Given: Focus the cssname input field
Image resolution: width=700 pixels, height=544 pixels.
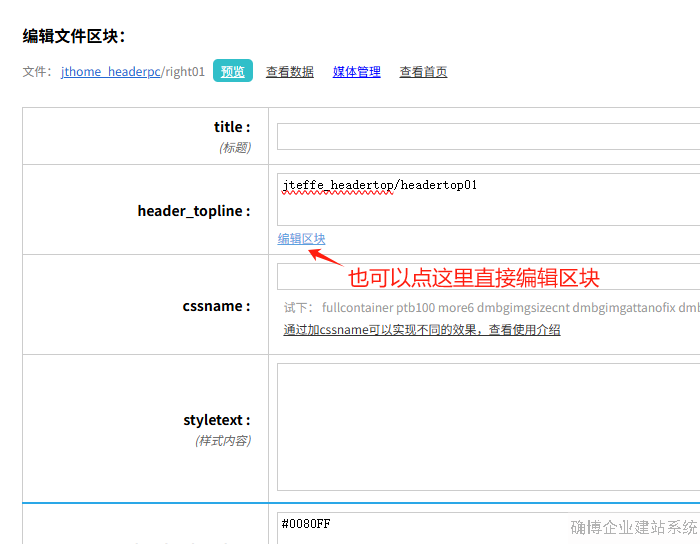Looking at the screenshot, I should 488,277.
